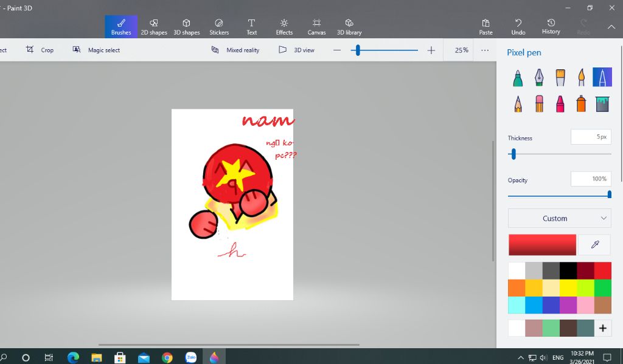Choose the indigo color swatch

coord(551,305)
